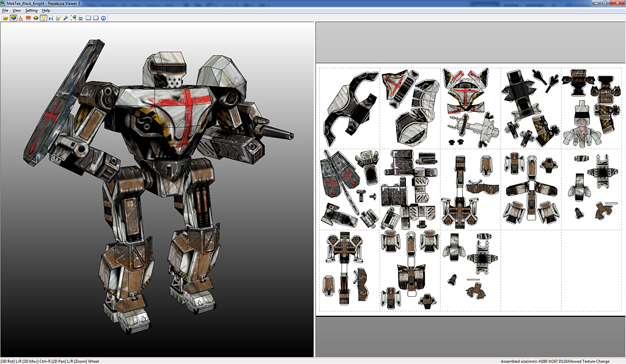Image resolution: width=626 pixels, height=364 pixels.
Task: Switch to single-pane window layout icon
Action: 96,18
